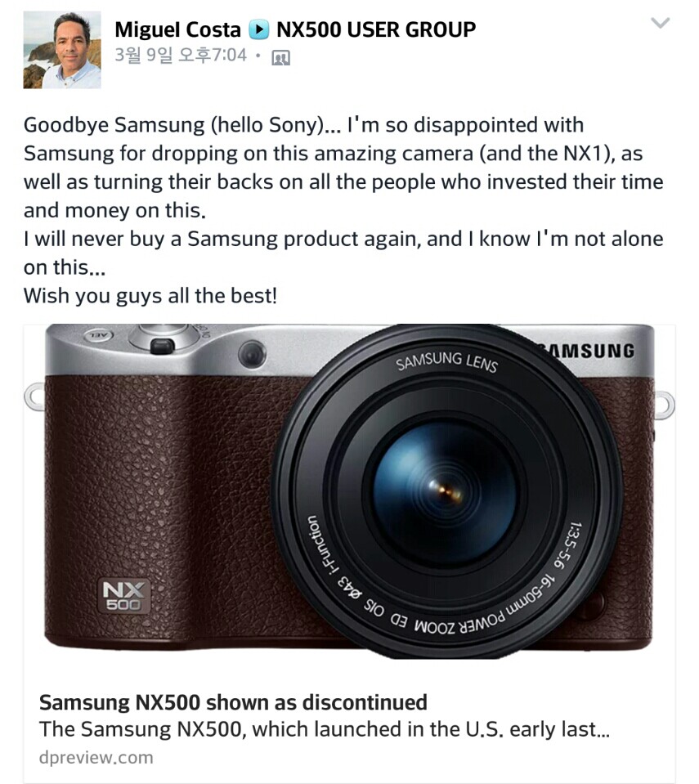Click the 'Wish you guys all the best!' line
Image resolution: width=699 pixels, height=784 pixels.
[150, 295]
